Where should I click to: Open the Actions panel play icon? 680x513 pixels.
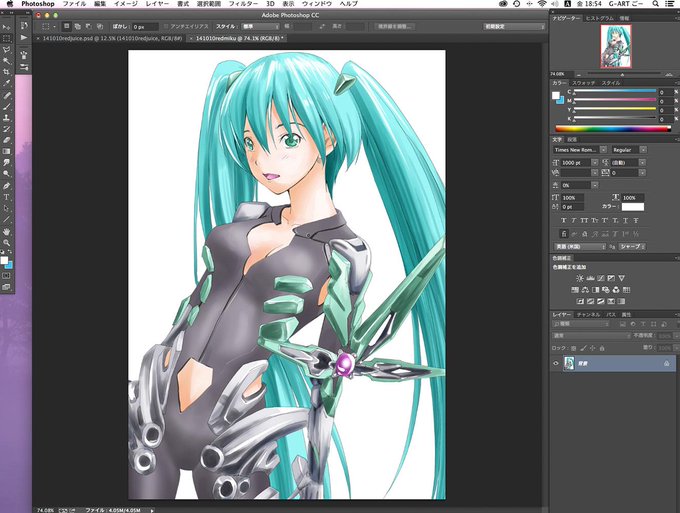pos(24,38)
